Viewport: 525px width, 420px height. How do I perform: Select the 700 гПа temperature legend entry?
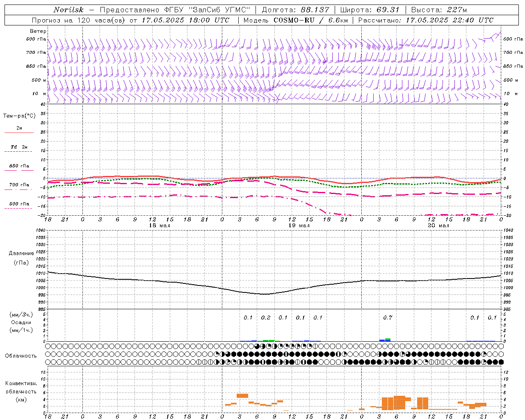19,185
